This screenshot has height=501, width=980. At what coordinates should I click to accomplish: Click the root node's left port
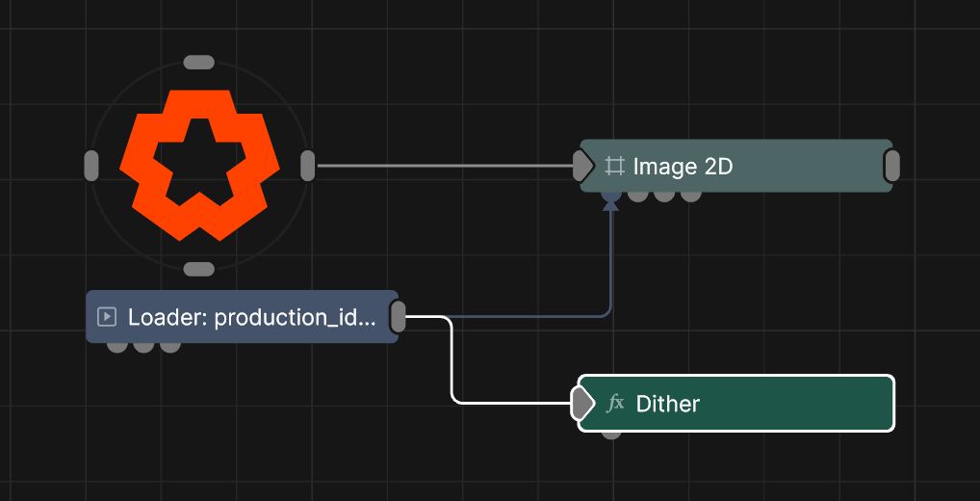(x=91, y=166)
